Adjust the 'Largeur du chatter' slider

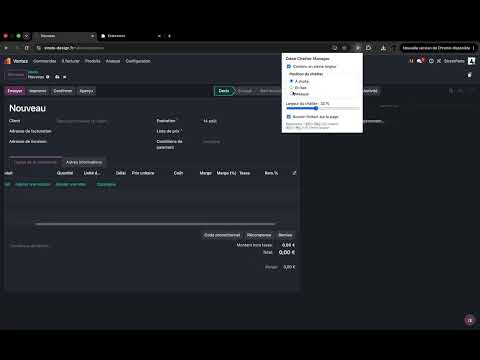(323, 108)
